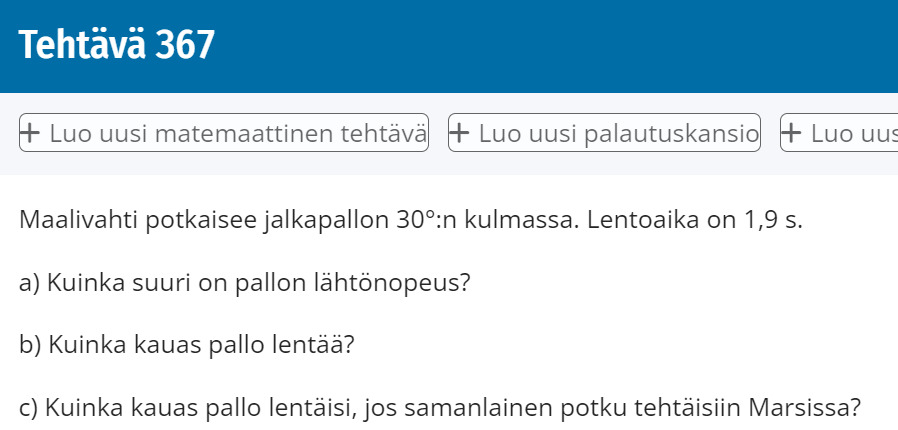Click the partially visible 'Luo uus…' button
This screenshot has height=430, width=898.
[839, 133]
